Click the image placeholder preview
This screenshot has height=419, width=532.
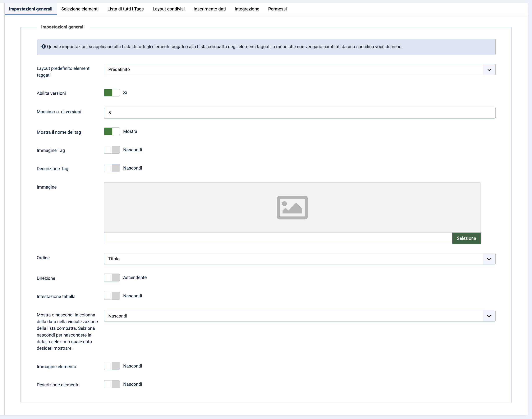click(292, 208)
